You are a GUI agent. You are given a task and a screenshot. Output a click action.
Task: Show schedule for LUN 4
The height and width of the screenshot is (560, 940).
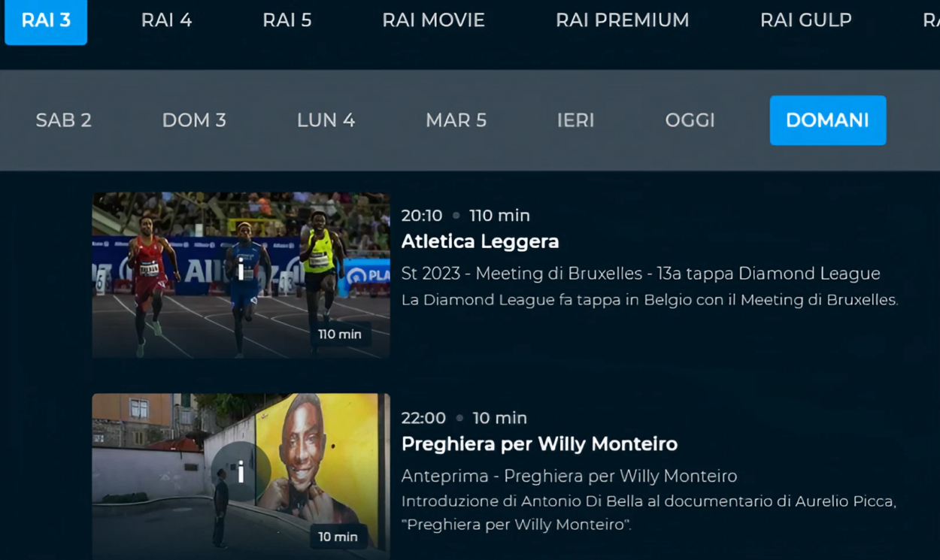coord(326,120)
